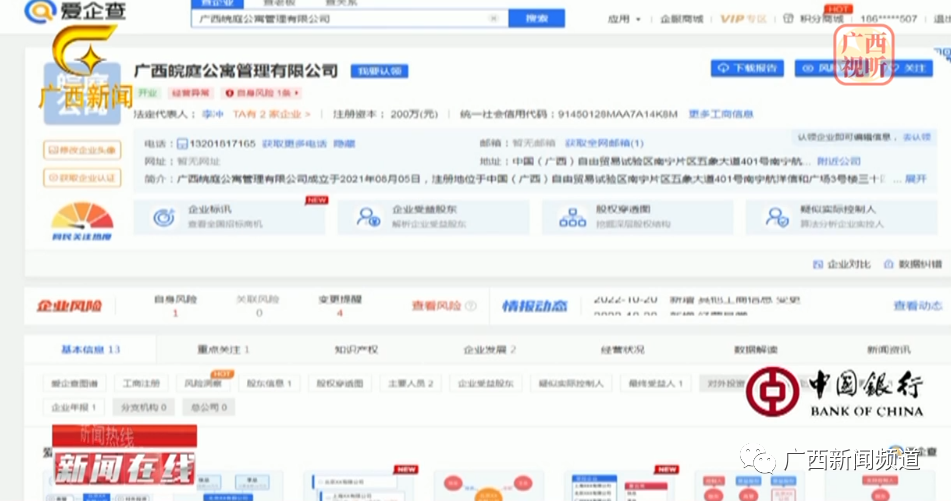Select the 风险洞察 section chip
The height and width of the screenshot is (501, 951).
click(203, 383)
